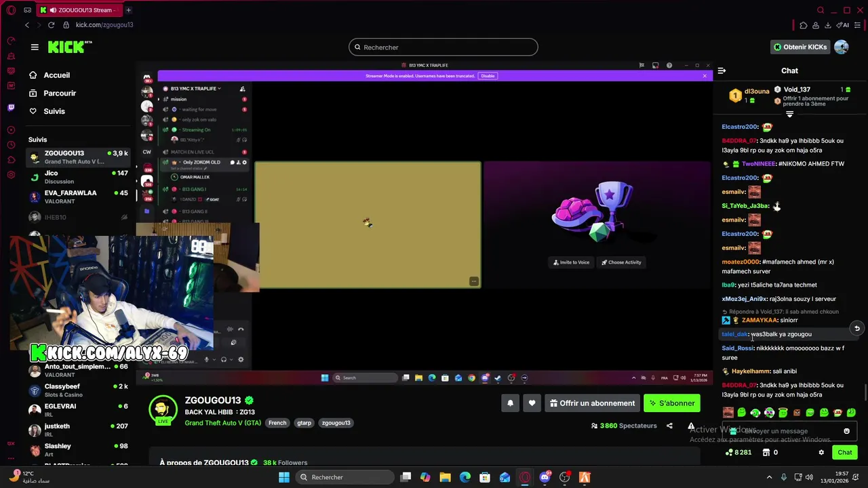Click the zgougou13 tag
Viewport: 868px width, 488px height.
(x=336, y=423)
